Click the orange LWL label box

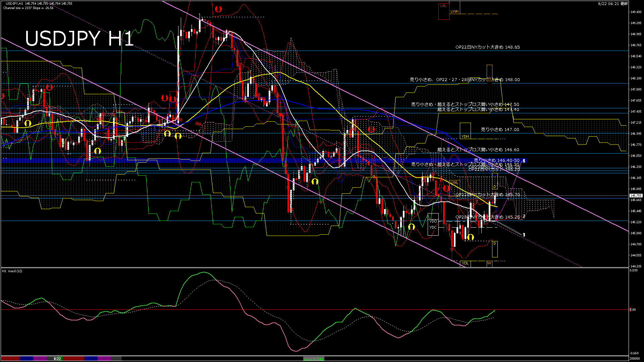[x=454, y=183]
